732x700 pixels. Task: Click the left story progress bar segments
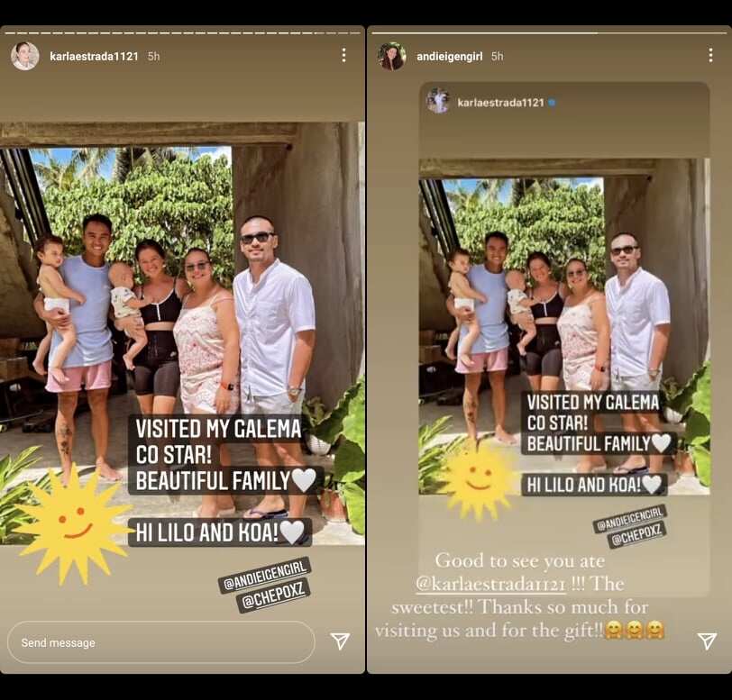(182, 33)
